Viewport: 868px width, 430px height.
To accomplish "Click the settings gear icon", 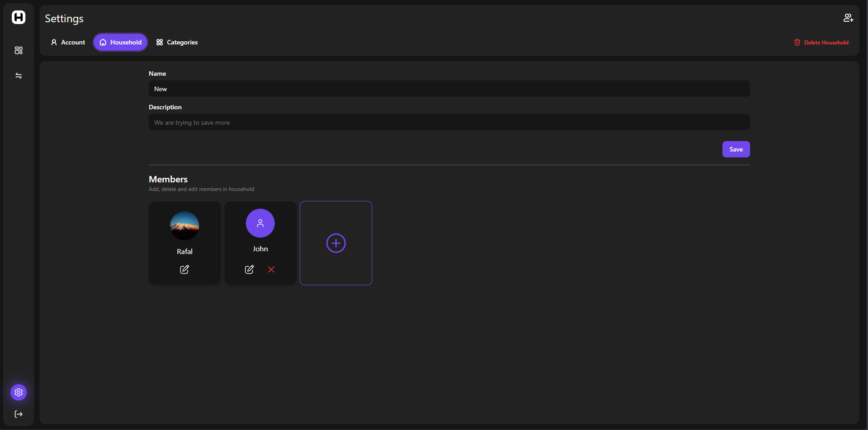I will pos(19,392).
